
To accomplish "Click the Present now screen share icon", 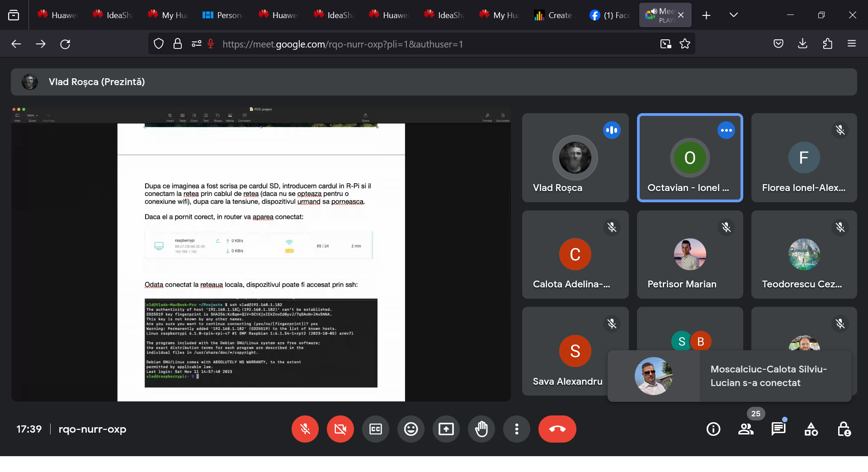I will point(446,429).
